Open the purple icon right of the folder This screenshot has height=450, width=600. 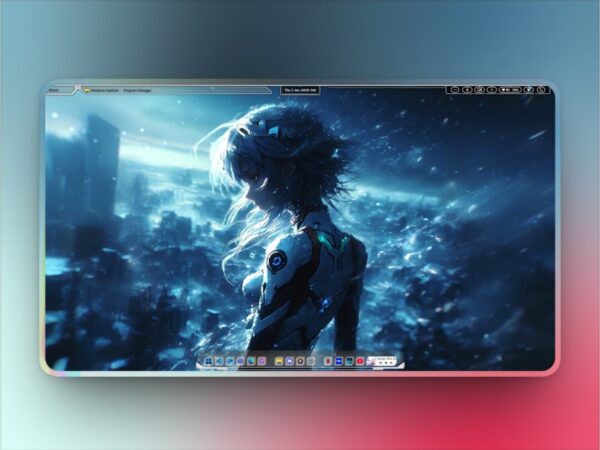click(289, 361)
